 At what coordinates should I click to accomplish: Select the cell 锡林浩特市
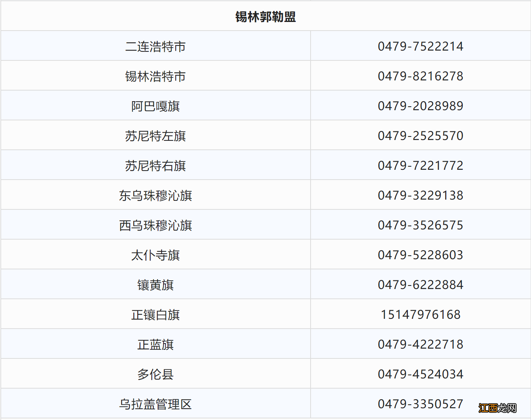tap(156, 76)
